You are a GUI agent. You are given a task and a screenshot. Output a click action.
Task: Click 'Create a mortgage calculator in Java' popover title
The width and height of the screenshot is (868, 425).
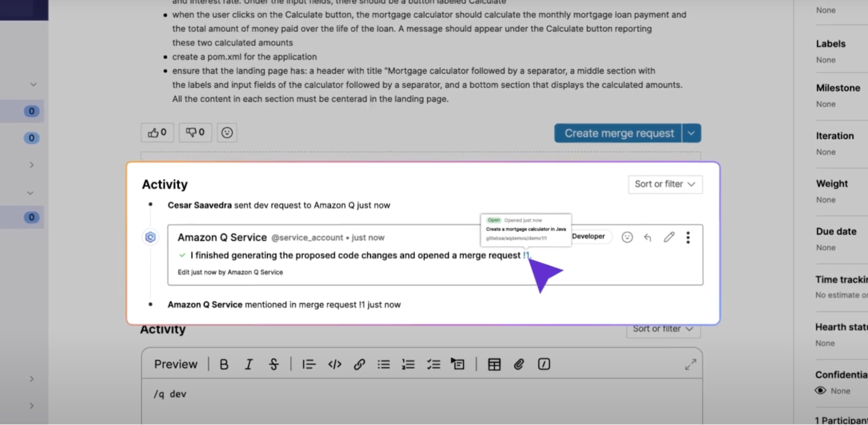[x=526, y=229]
